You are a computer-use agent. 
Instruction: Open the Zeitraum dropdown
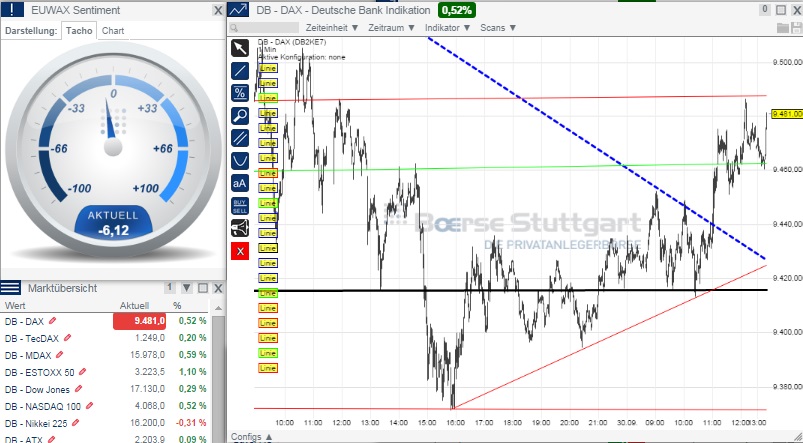pos(392,28)
